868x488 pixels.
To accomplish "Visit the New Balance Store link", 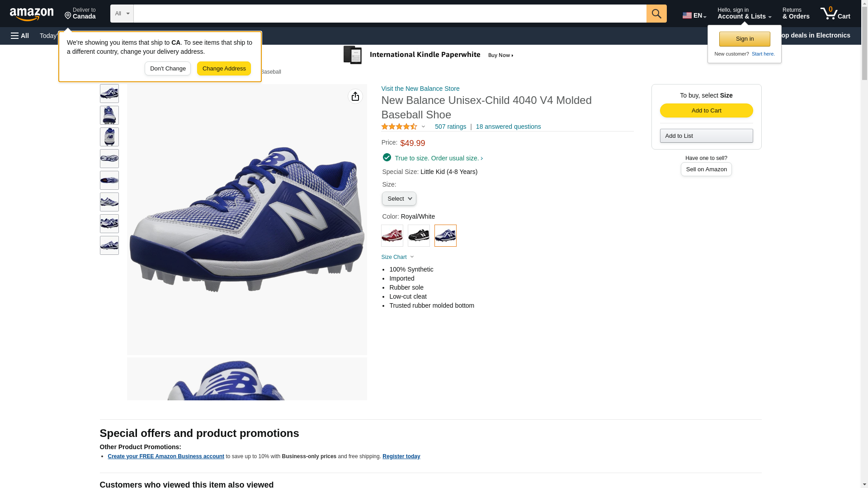I will [x=420, y=89].
